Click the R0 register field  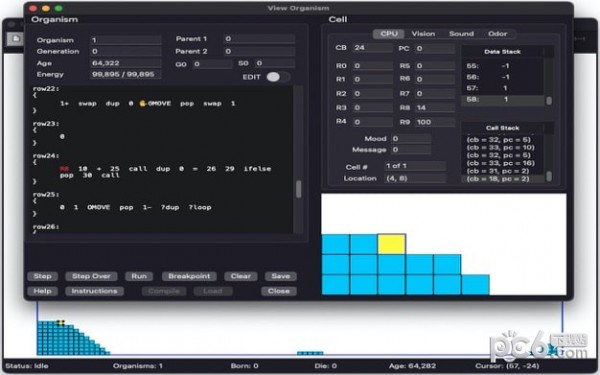tap(372, 66)
